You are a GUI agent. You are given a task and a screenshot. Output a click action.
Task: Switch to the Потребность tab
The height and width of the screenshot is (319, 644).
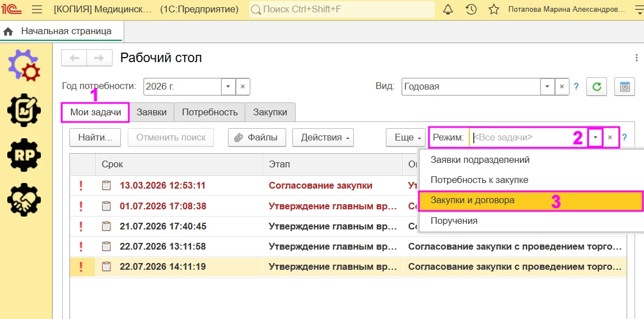pos(209,112)
